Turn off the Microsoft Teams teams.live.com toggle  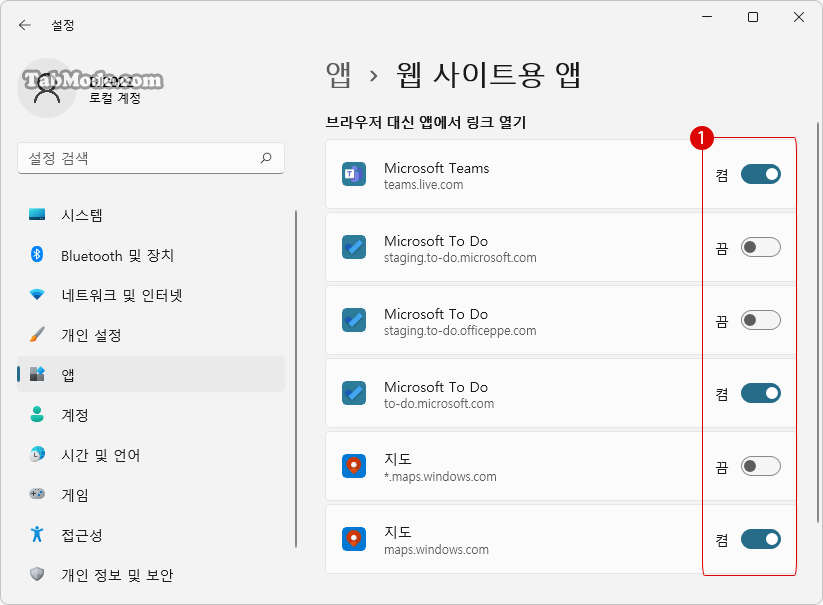click(x=761, y=174)
